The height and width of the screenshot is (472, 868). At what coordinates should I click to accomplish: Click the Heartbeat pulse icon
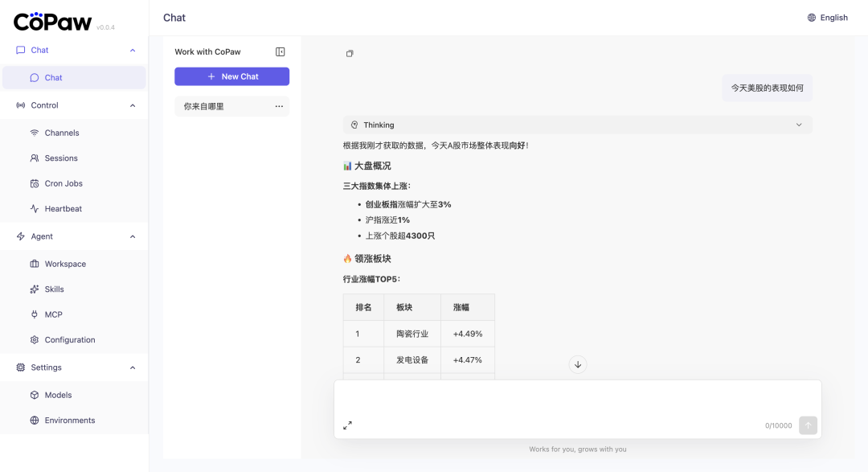pos(35,209)
